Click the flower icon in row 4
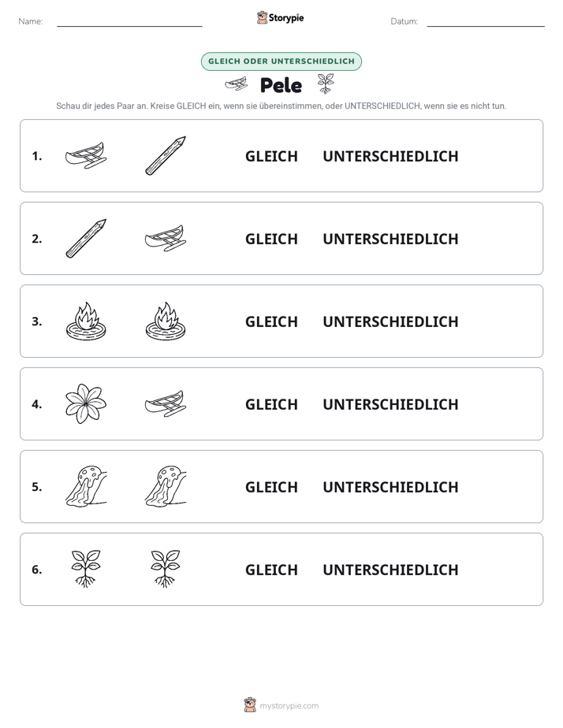563x728 pixels. coord(86,404)
